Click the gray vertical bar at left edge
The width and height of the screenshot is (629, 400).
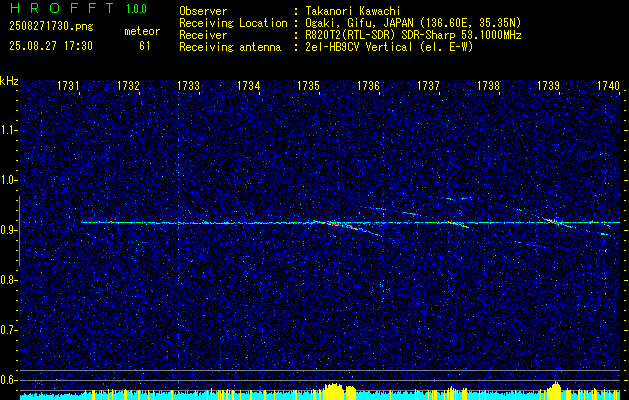tap(19, 231)
